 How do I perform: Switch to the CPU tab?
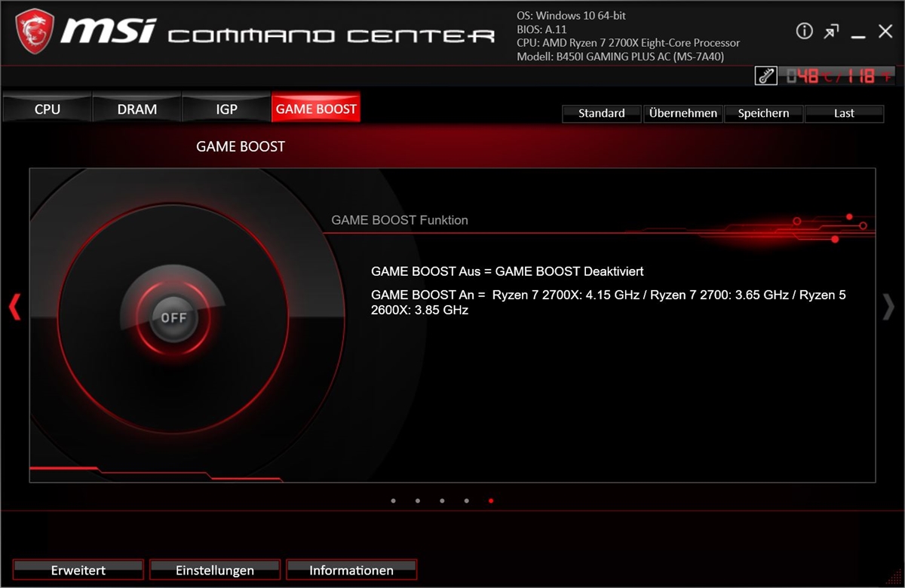47,109
